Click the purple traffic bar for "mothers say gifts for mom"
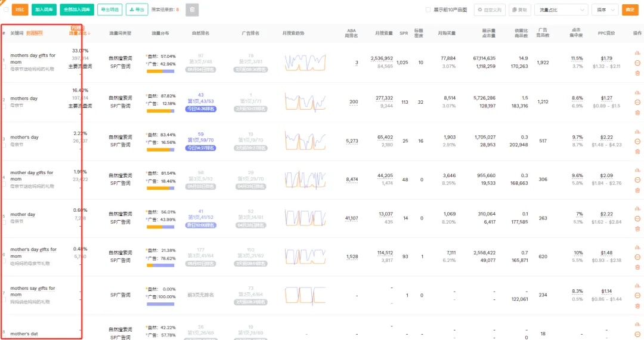This screenshot has width=644, height=340. click(x=160, y=304)
